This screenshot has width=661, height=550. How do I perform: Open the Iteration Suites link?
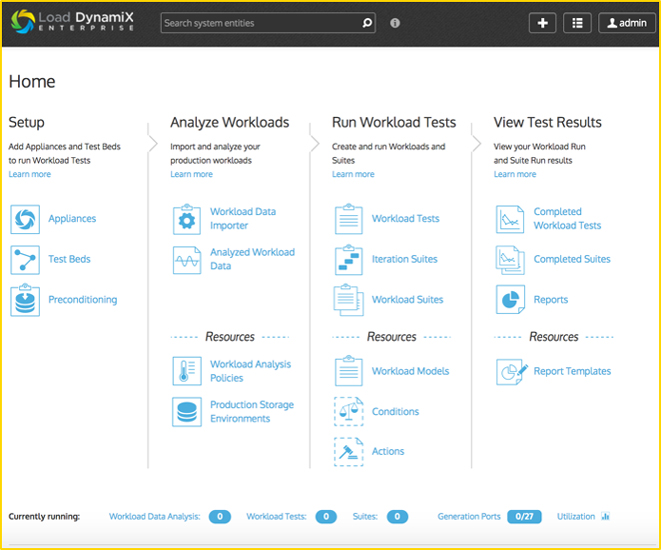tap(404, 259)
